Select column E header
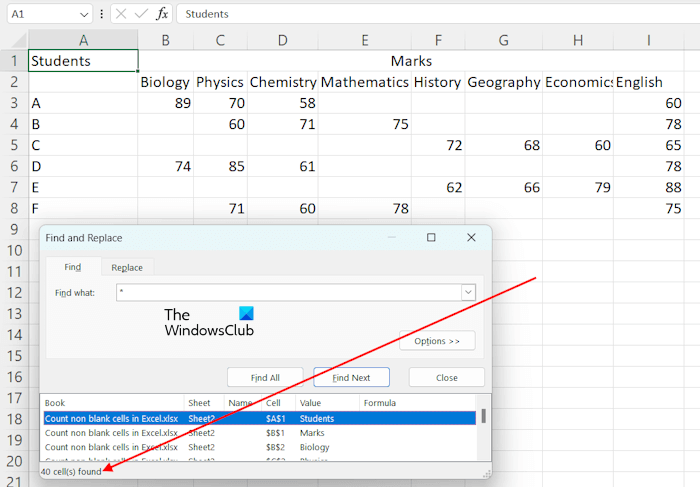The image size is (700, 487). coord(364,39)
